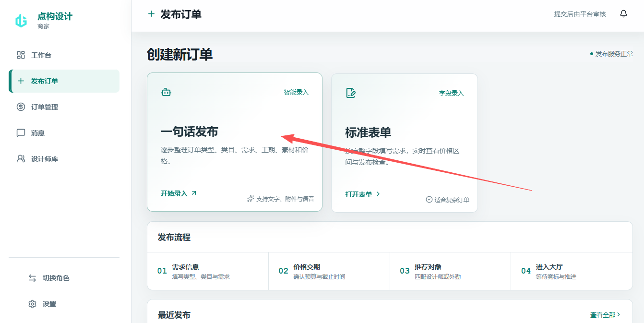Open the 设置 gear icon
This screenshot has width=644, height=323.
tap(32, 304)
